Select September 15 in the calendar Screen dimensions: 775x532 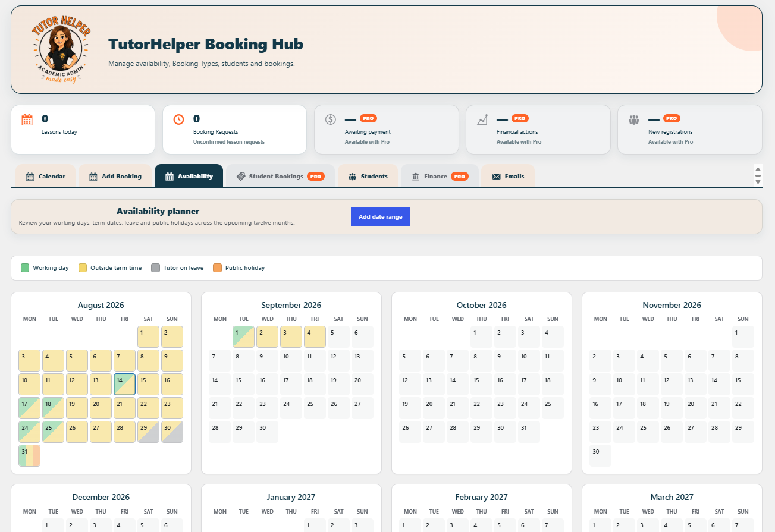(x=243, y=385)
